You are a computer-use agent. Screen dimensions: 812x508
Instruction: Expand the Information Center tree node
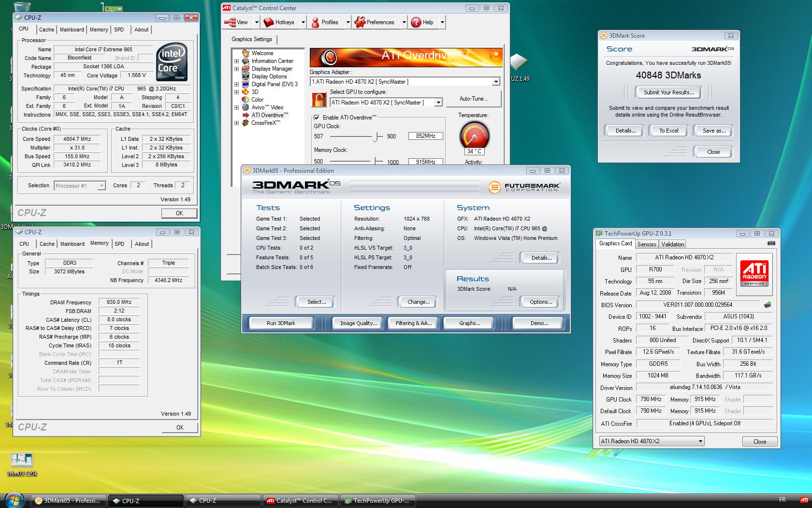[x=236, y=61]
